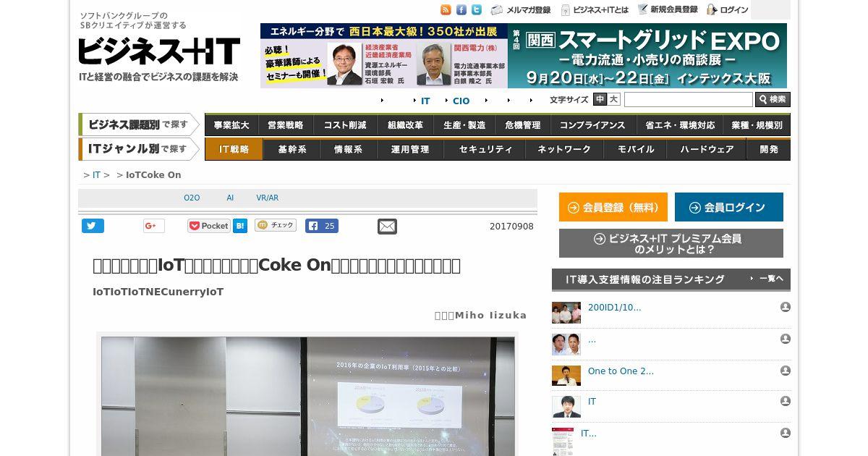Select the 開発 tab

769,150
